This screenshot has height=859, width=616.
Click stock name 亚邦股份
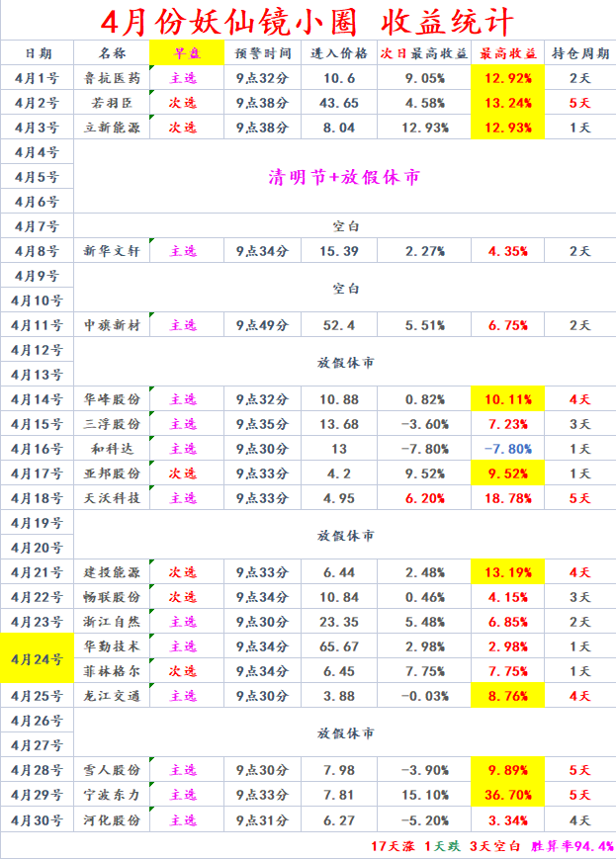[x=112, y=473]
